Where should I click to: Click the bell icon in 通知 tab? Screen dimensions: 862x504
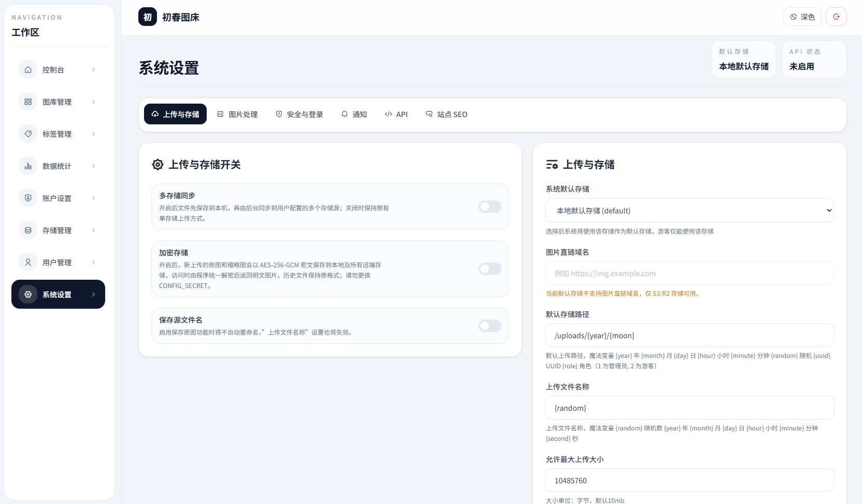344,114
